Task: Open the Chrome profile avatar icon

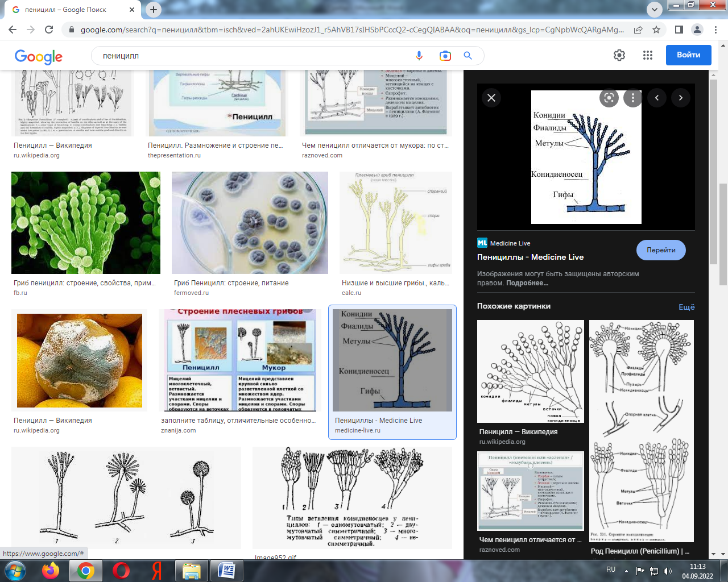Action: [697, 30]
